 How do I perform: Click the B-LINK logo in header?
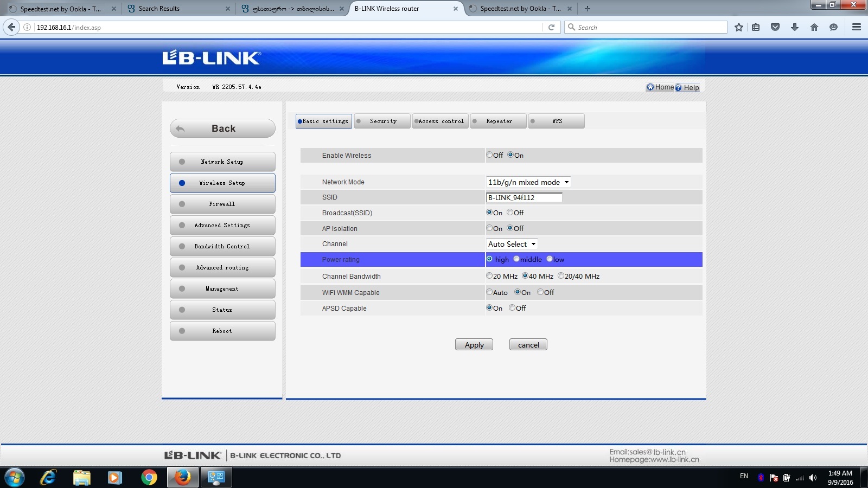pyautogui.click(x=212, y=57)
